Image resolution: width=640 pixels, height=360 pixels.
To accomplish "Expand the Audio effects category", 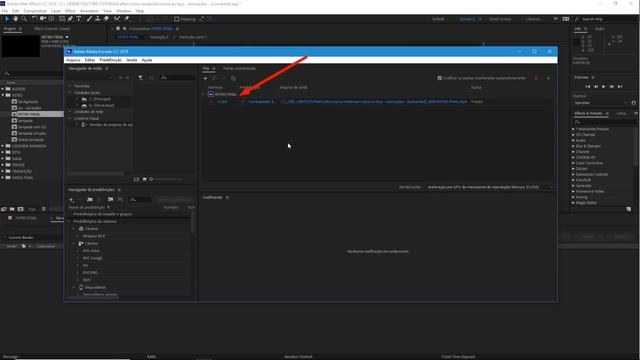I will pyautogui.click(x=573, y=140).
